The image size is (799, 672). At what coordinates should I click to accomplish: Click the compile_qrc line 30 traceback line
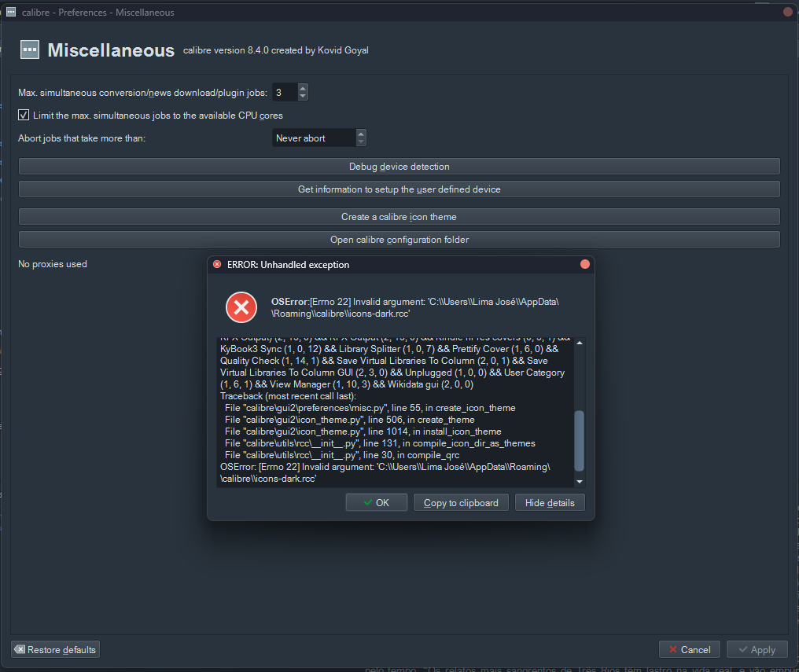pyautogui.click(x=342, y=454)
